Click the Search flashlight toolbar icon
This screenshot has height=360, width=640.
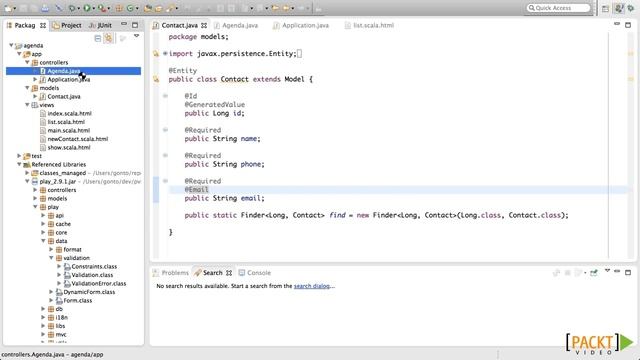pyautogui.click(x=171, y=8)
